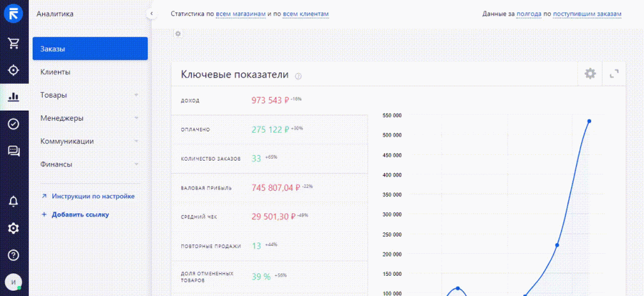Click the crosshair target icon in sidebar

13,70
